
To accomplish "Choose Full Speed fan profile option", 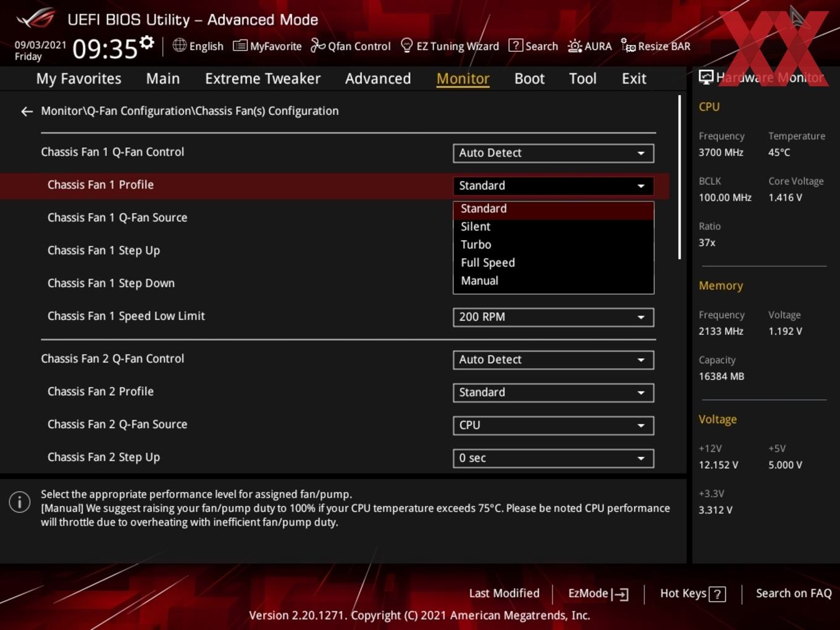I will click(x=553, y=262).
